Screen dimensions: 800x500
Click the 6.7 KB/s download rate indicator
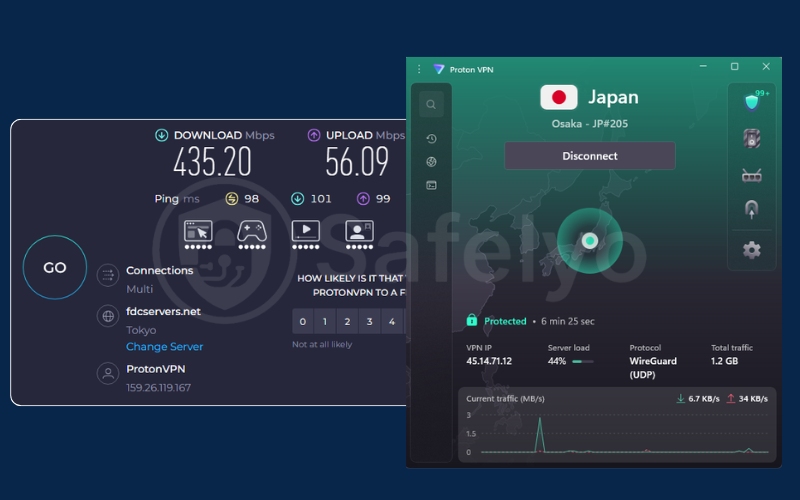pos(698,398)
